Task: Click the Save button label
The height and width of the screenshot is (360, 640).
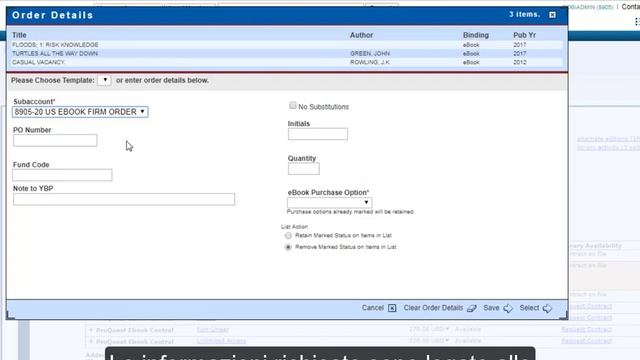Action: [x=491, y=308]
